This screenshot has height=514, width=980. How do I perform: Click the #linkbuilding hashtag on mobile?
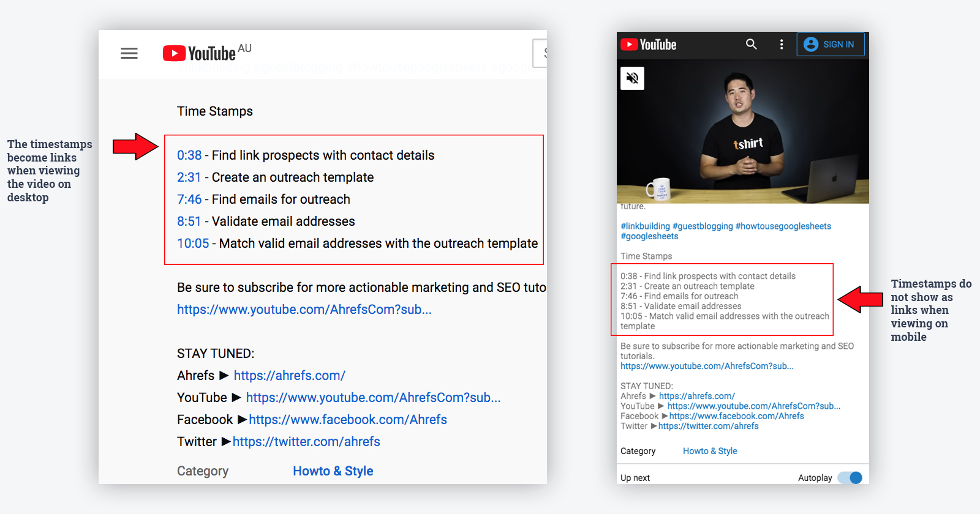click(x=646, y=226)
